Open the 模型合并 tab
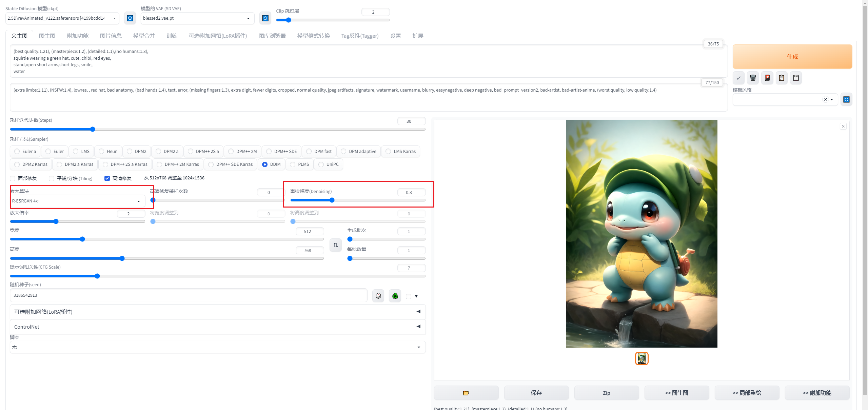The width and height of the screenshot is (868, 410). [x=144, y=36]
